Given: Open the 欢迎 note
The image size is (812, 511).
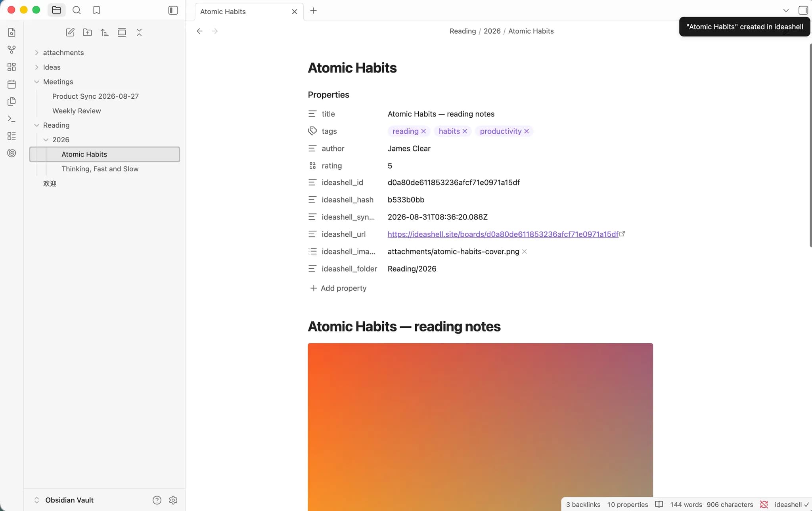Looking at the screenshot, I should (x=50, y=184).
